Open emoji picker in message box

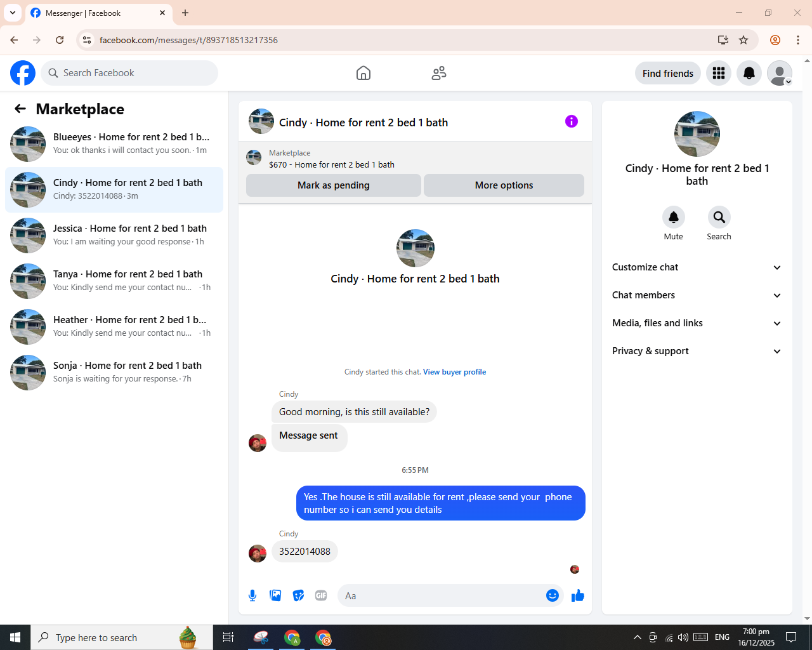pyautogui.click(x=553, y=595)
